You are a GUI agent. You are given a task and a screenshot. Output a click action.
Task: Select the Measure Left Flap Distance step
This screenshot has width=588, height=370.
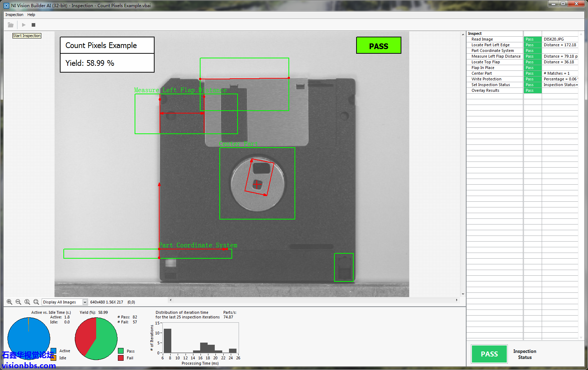[x=496, y=56]
